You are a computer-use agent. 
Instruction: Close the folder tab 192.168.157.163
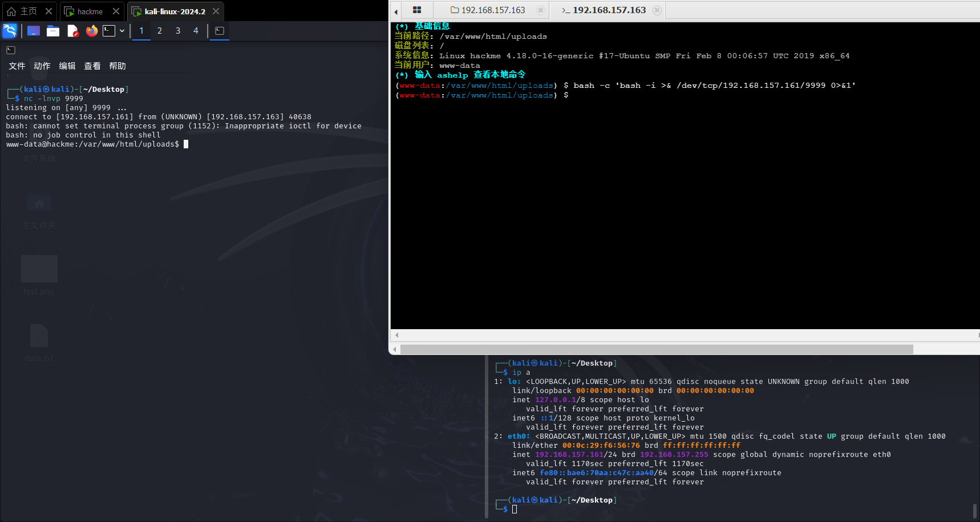[x=541, y=10]
